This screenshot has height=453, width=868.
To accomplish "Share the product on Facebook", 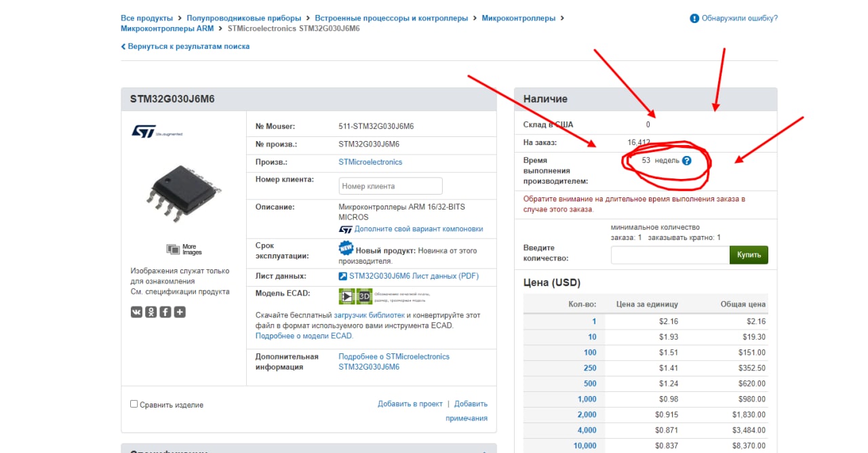I will click(165, 312).
